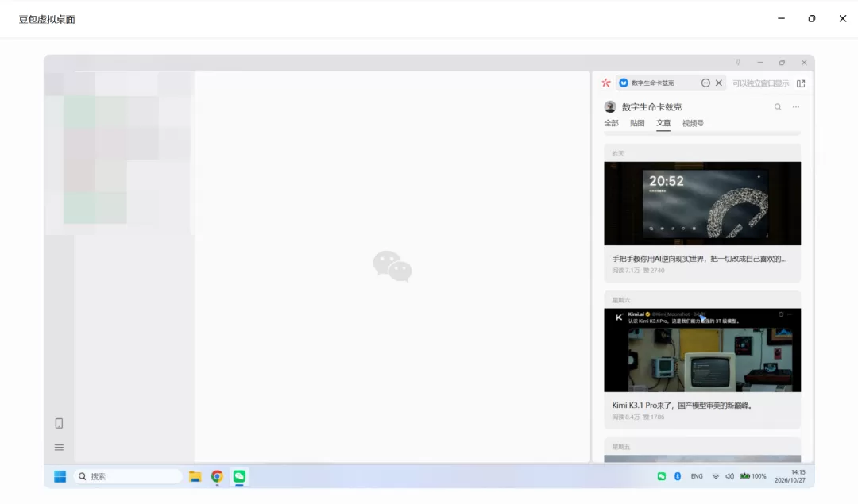Image resolution: width=858 pixels, height=504 pixels.
Task: Click the 阅读 8.4万 read count
Action: tap(625, 417)
